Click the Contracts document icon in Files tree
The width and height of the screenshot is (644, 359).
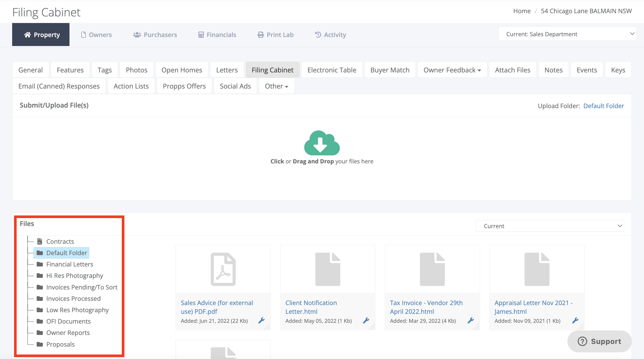pos(40,241)
